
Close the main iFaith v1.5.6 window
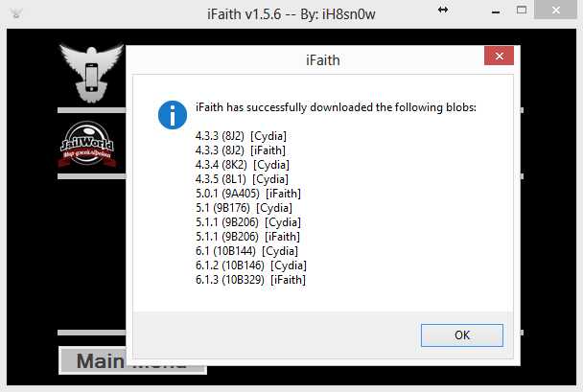[555, 10]
